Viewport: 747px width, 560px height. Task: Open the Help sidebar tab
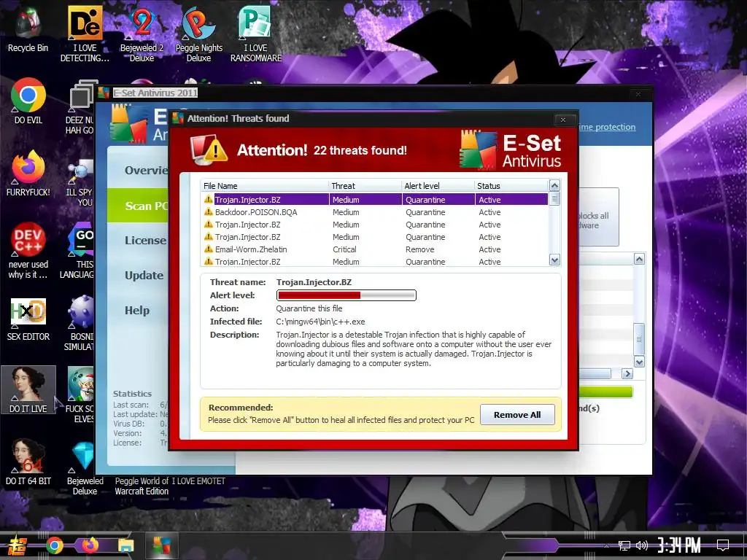click(x=136, y=311)
